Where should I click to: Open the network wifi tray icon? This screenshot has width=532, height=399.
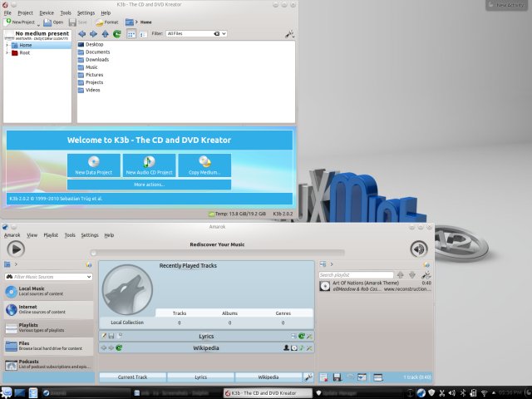click(x=484, y=393)
